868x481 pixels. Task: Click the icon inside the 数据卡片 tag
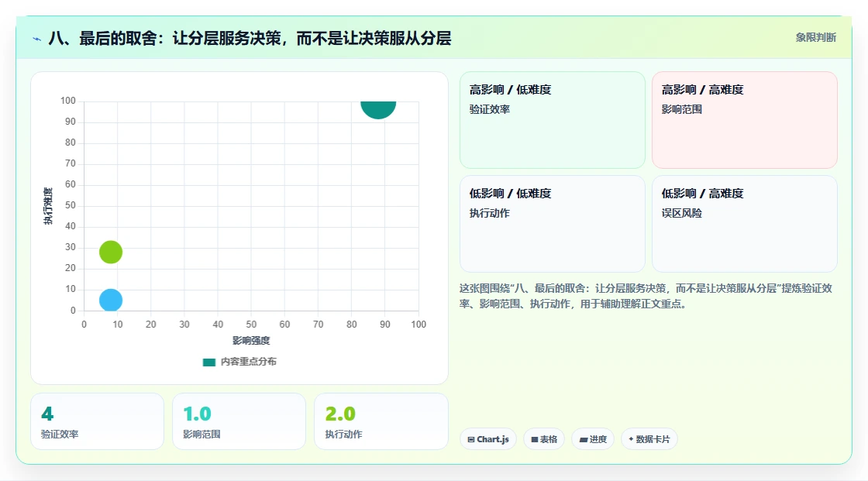[x=631, y=439]
